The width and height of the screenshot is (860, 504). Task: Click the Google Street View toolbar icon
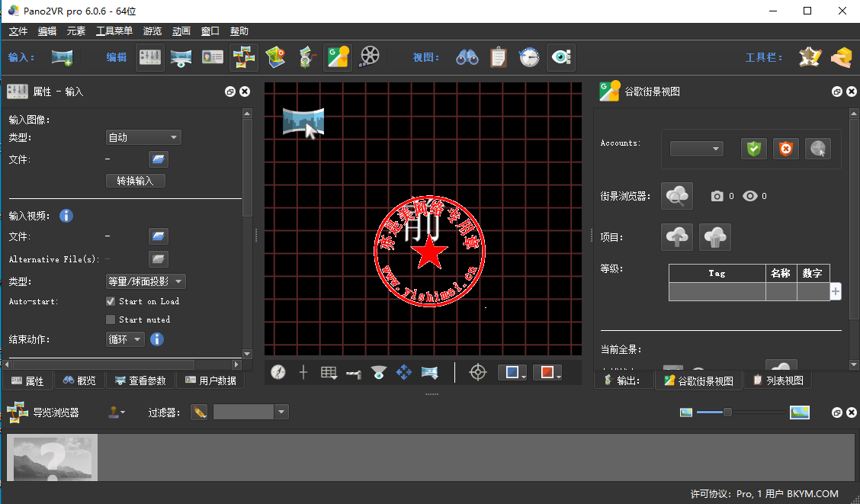click(x=337, y=57)
